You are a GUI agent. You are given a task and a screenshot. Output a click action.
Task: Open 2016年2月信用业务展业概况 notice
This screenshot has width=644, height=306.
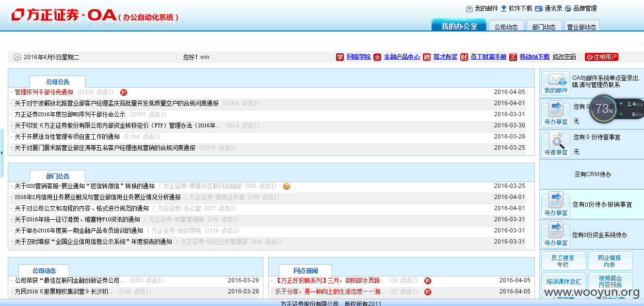tap(97, 197)
